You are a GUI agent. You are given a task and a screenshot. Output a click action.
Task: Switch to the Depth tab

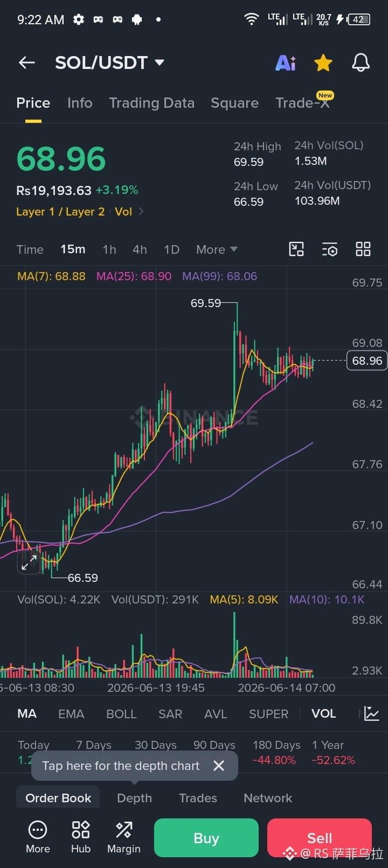click(134, 798)
